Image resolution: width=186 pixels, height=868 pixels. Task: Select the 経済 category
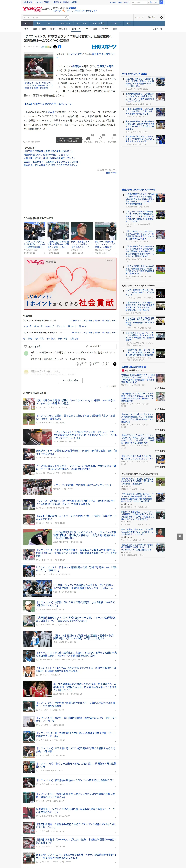click(x=52, y=29)
